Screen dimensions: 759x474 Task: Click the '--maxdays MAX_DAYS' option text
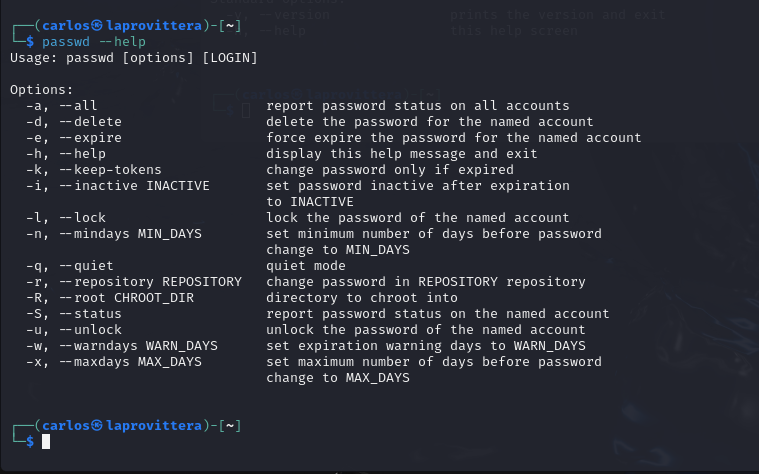[x=131, y=362]
